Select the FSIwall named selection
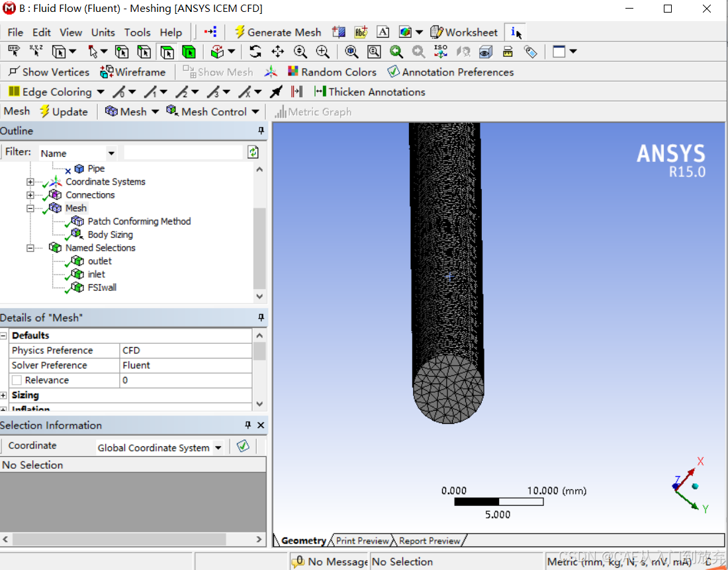The width and height of the screenshot is (728, 570). point(102,288)
